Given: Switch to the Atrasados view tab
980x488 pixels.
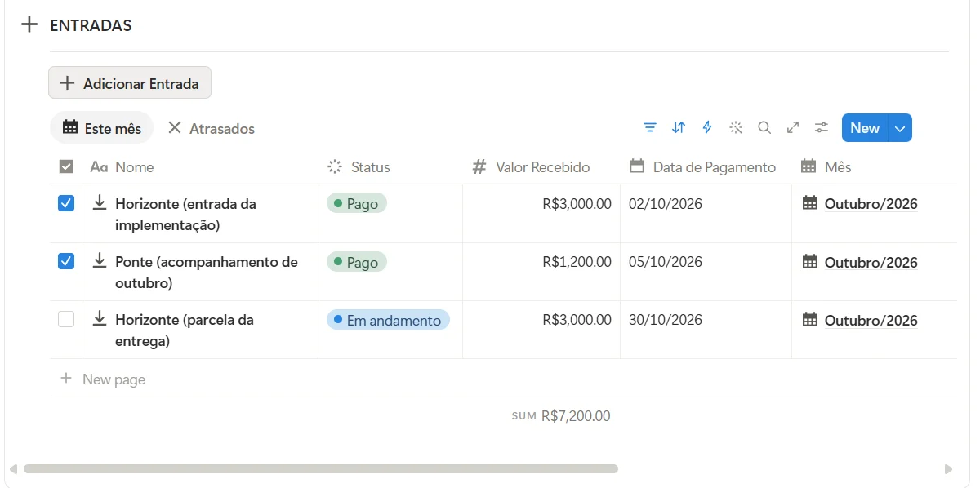Looking at the screenshot, I should pyautogui.click(x=212, y=128).
